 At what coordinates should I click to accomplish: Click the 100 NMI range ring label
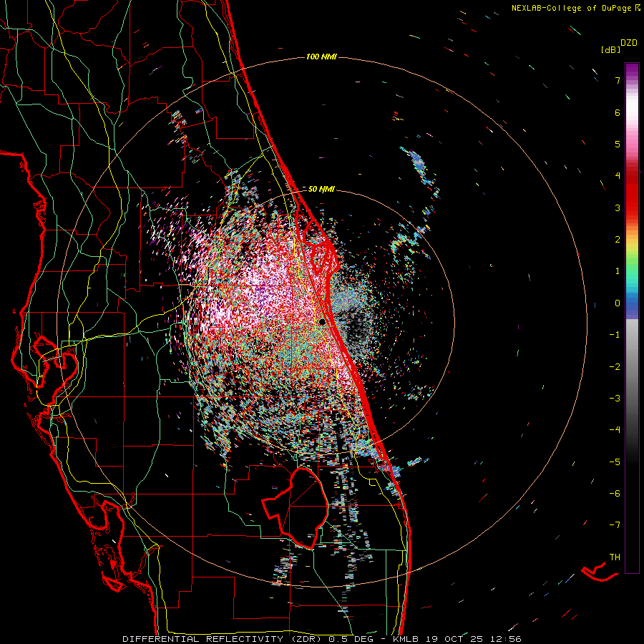[321, 57]
